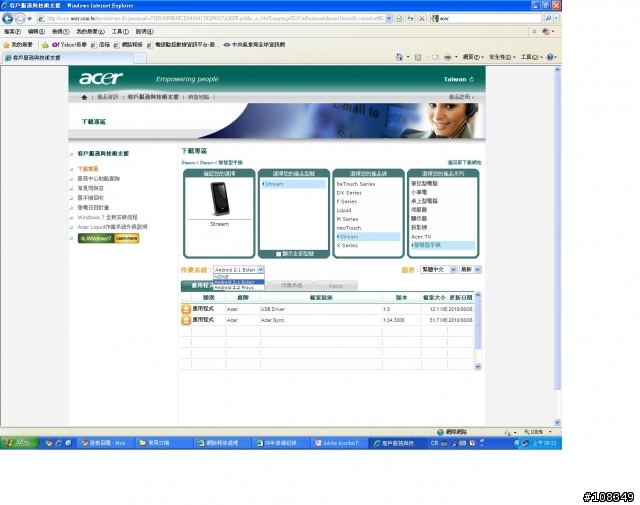Select NONE in the OS dropdown list
Screen dimensions: 640x505
pyautogui.click(x=239, y=277)
